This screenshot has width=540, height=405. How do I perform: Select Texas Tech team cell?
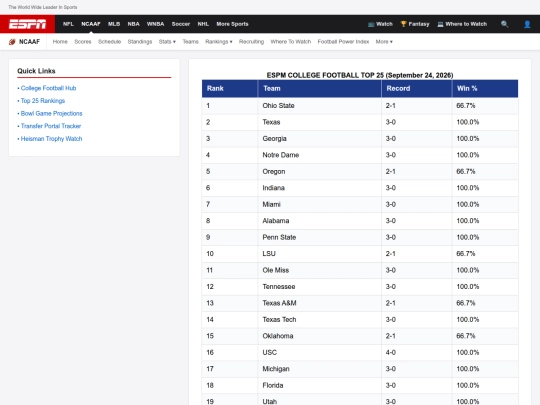(319, 320)
